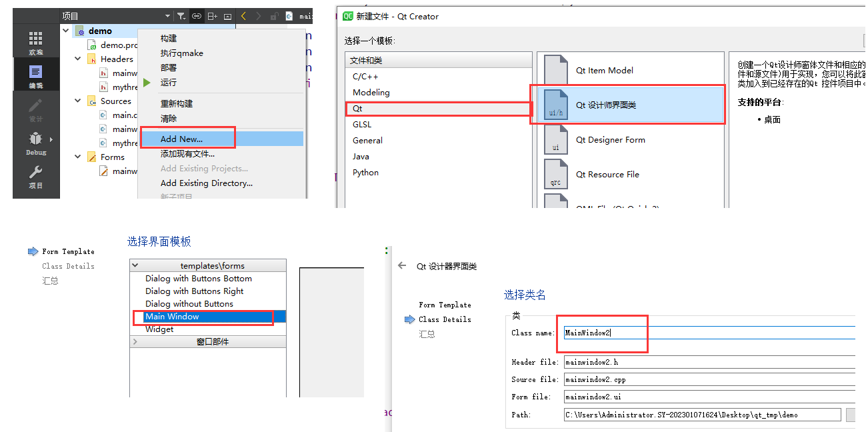
Task: Click the go back yellow arrow
Action: pyautogui.click(x=244, y=16)
